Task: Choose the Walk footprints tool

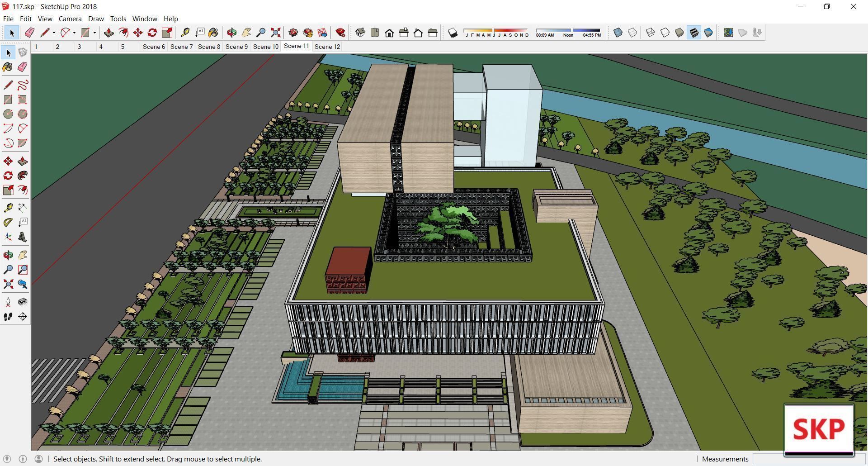Action: pos(8,317)
